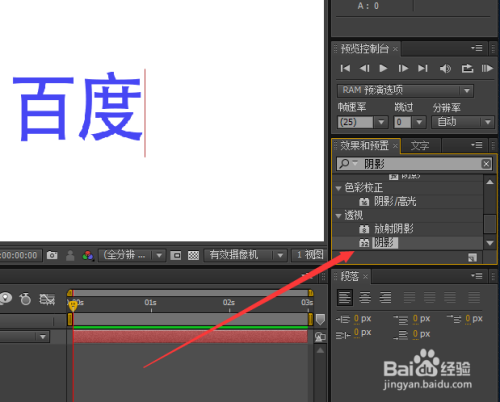This screenshot has width=500, height=402.
Task: Select the 放射阴影 effect
Action: (x=394, y=229)
